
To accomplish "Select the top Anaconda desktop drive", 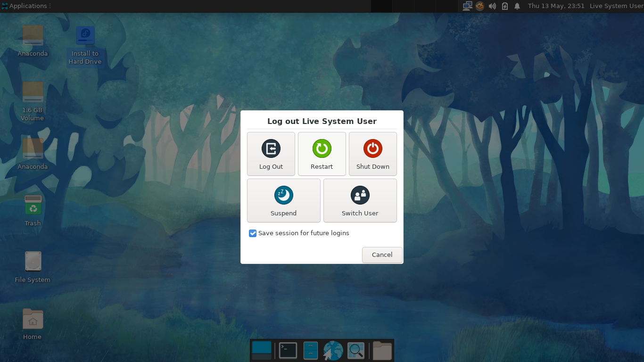I will point(33,41).
